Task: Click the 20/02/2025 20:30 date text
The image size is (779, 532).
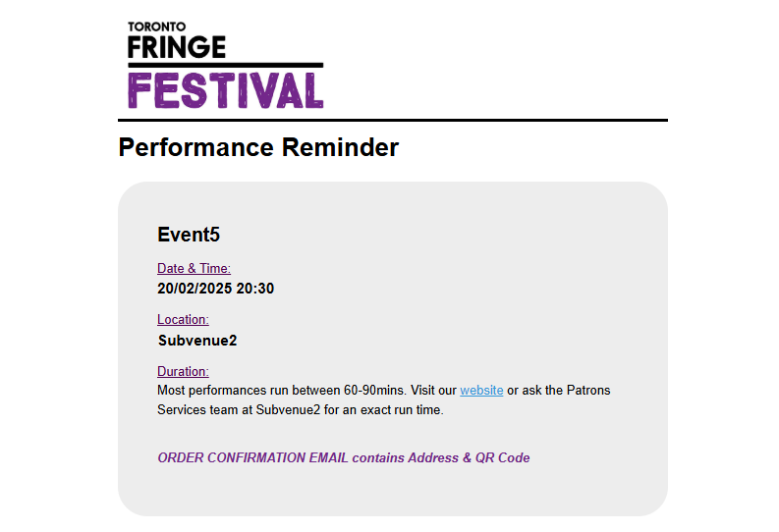Action: pyautogui.click(x=215, y=289)
